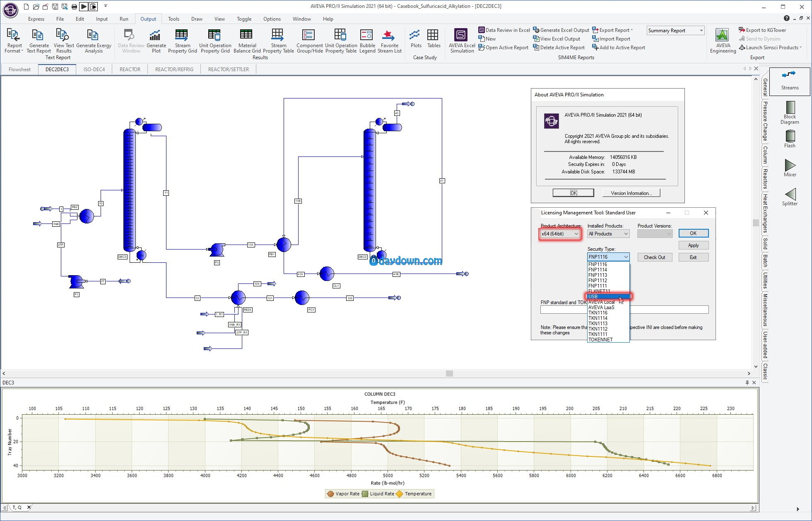
Task: Open Favorite Stream List
Action: [x=389, y=41]
